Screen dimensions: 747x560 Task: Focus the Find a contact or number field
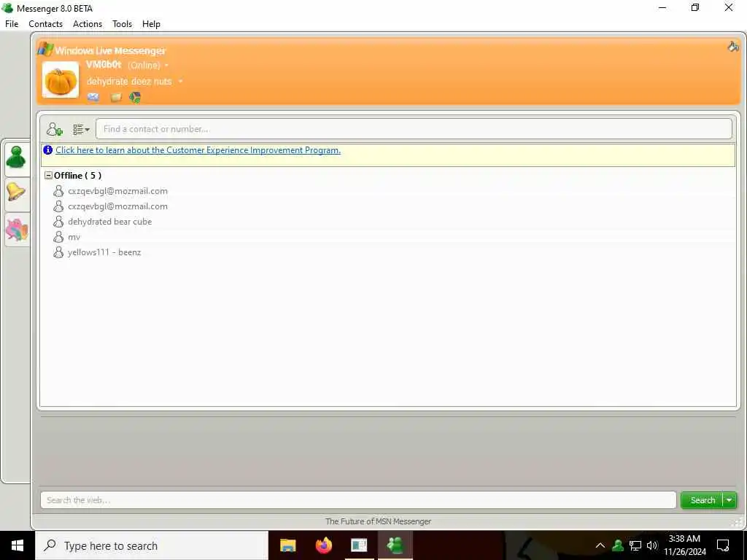(414, 129)
